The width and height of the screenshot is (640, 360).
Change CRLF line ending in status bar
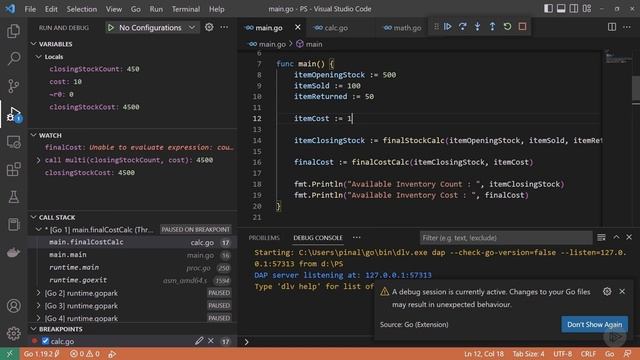(588, 354)
